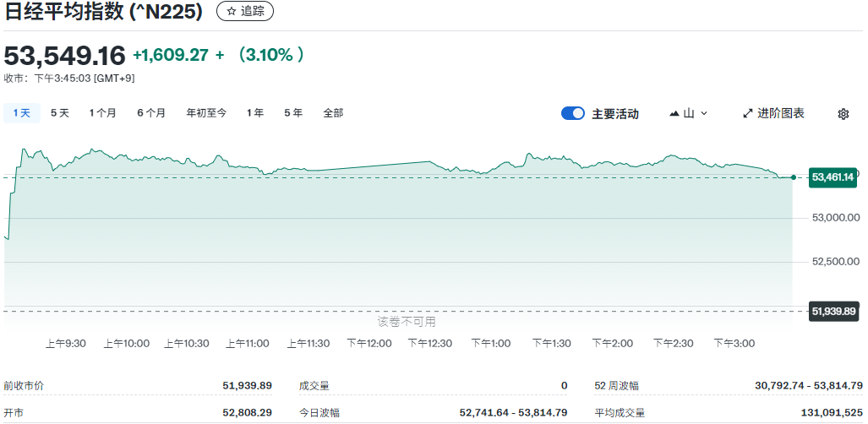Viewport: 868px width, 424px height.
Task: Click the expand arrows icon beside 进阶图表
Action: point(748,113)
